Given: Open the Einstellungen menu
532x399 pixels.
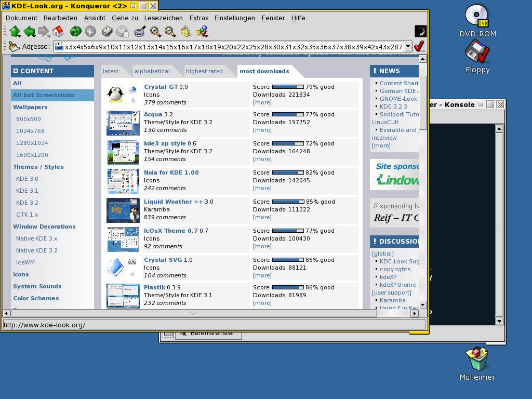Looking at the screenshot, I should tap(234, 18).
